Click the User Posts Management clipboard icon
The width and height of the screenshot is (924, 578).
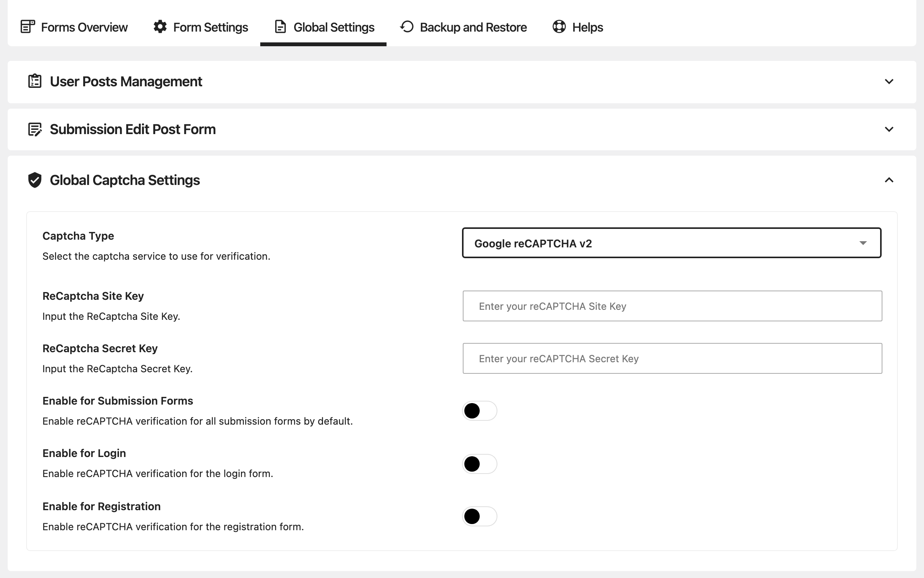coord(35,81)
